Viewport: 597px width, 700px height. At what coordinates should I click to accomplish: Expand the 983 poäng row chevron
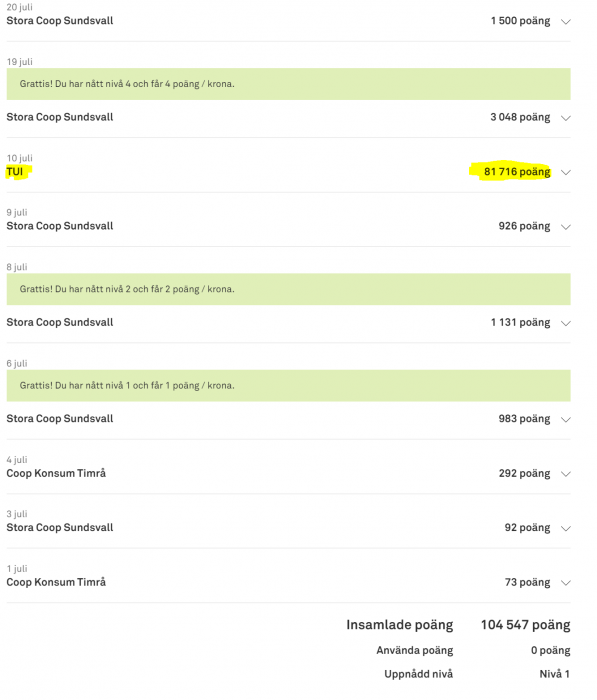pos(566,420)
